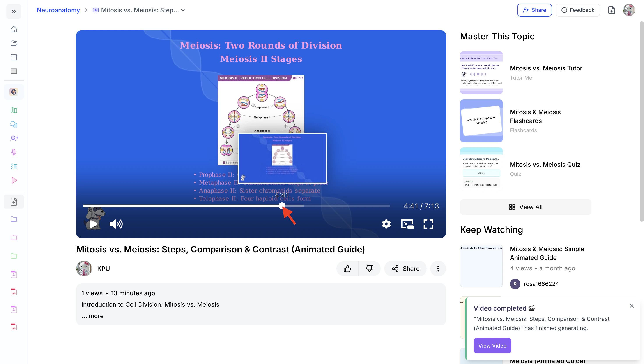Open Mitosis vs. Meiosis Tutor thumbnail

click(481, 72)
